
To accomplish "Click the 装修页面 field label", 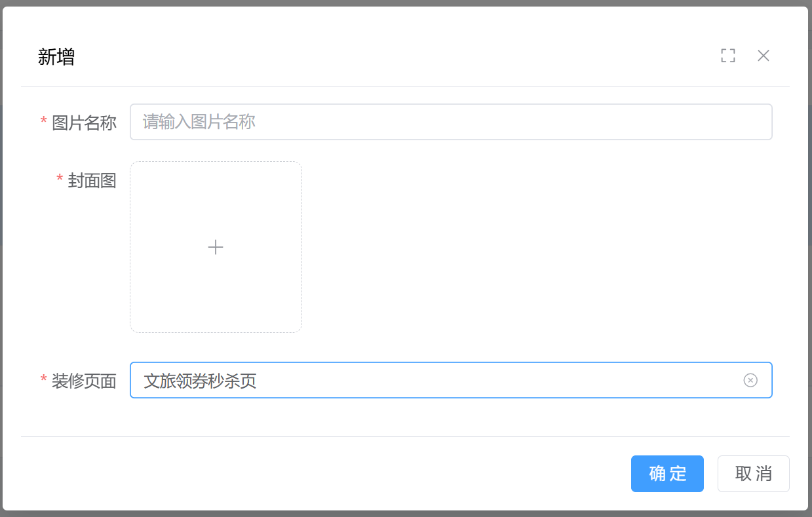I will click(x=84, y=381).
